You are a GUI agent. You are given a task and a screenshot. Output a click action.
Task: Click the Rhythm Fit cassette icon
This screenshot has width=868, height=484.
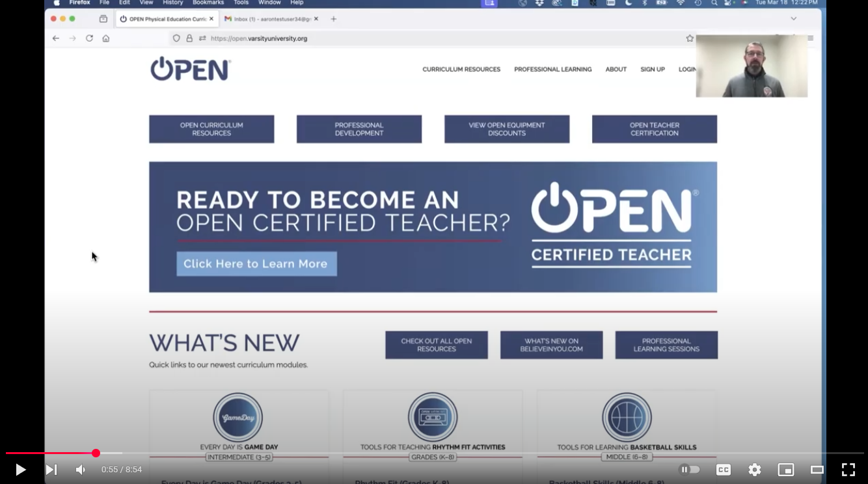point(433,417)
